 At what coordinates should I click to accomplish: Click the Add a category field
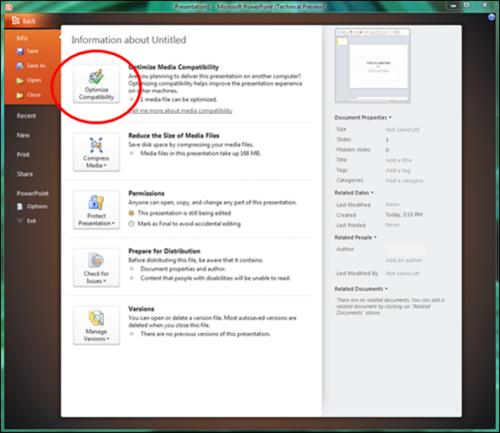click(x=404, y=180)
